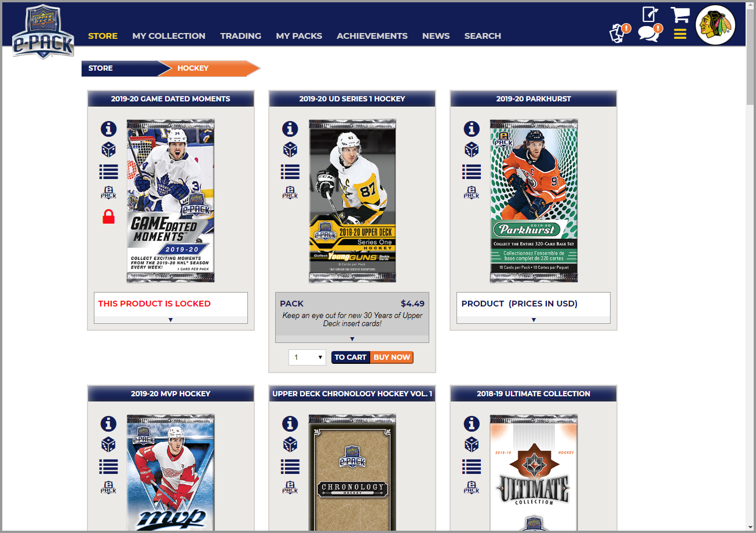The image size is (756, 533).
Task: Open checklist icon for Game Dated Moments
Action: coord(108,171)
